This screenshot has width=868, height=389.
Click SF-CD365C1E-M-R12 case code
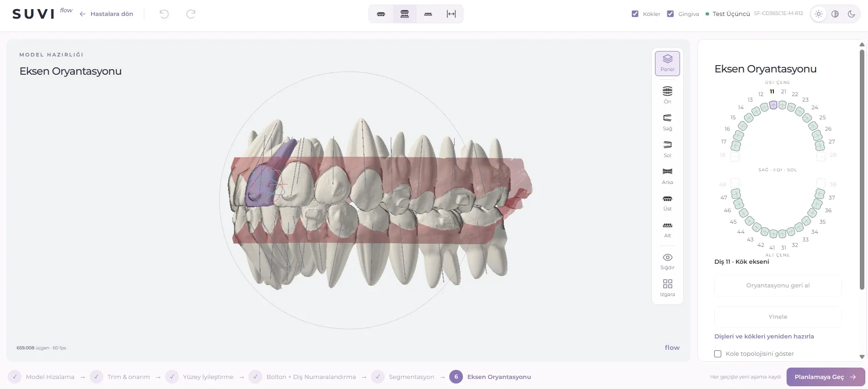click(778, 14)
